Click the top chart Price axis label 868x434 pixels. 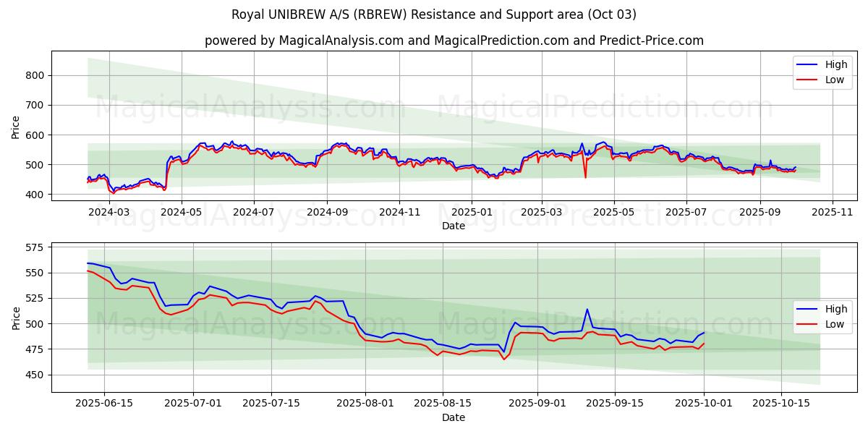[x=16, y=126]
